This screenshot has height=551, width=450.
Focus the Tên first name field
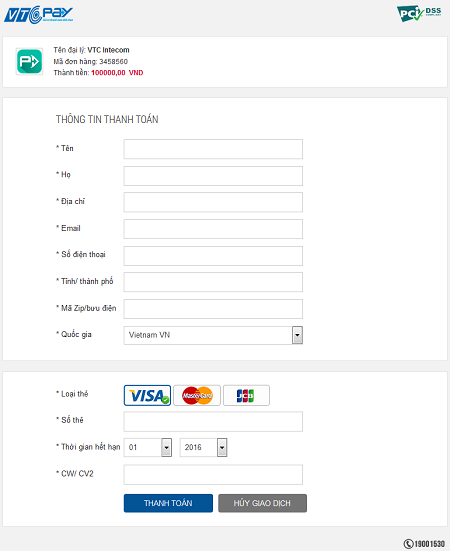coord(213,149)
